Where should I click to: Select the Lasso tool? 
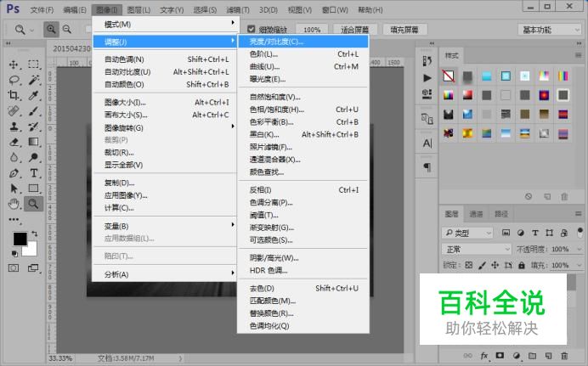click(14, 80)
